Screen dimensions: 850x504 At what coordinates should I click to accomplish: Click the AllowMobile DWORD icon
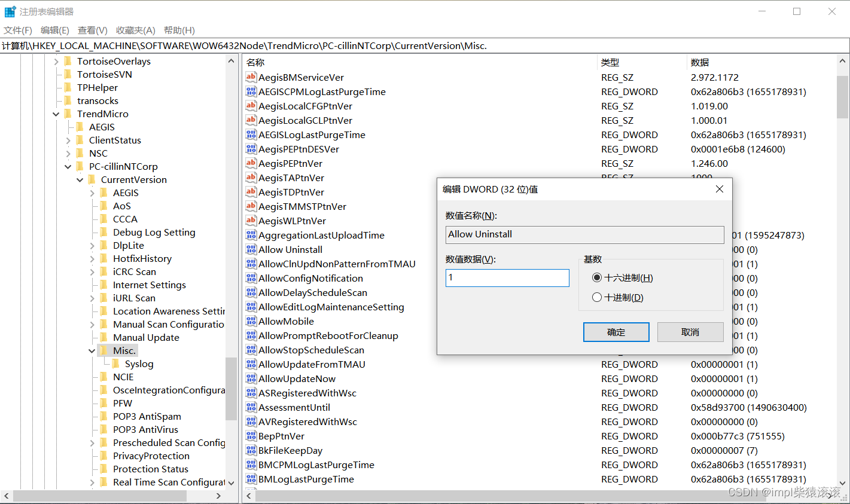point(251,321)
